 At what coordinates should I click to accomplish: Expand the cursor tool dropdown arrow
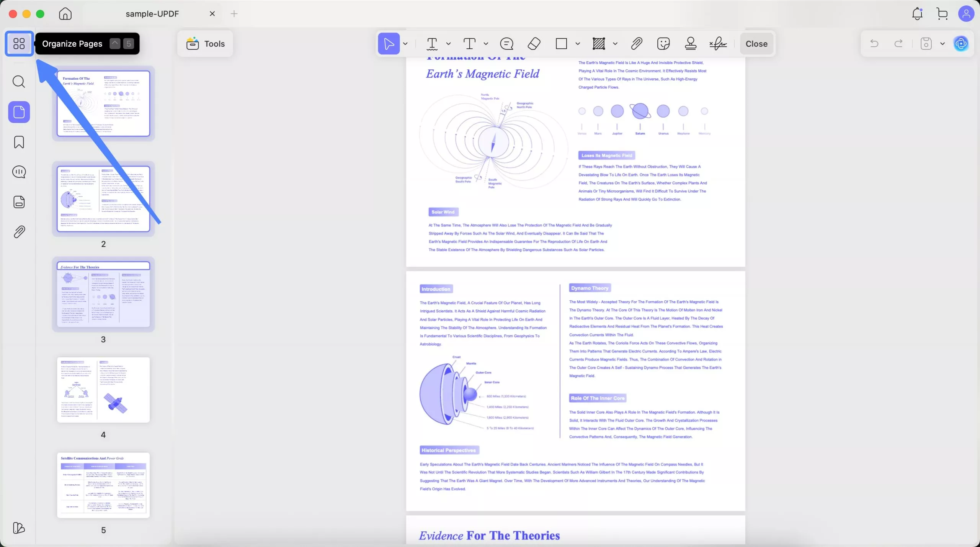(x=405, y=44)
